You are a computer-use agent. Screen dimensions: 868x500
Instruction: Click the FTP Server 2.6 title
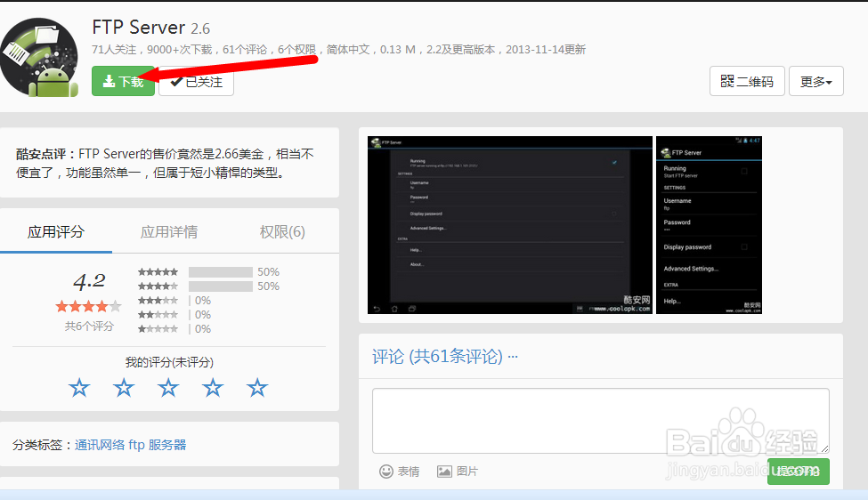[x=151, y=28]
